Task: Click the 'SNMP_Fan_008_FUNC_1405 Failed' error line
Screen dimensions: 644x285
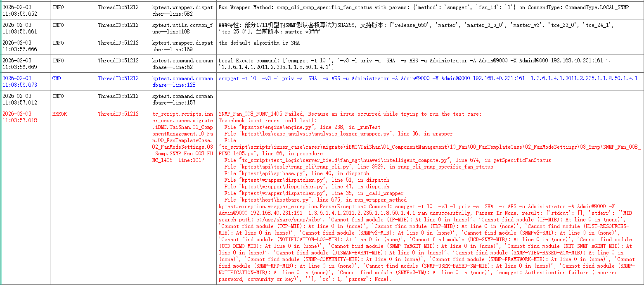Action: (350, 114)
